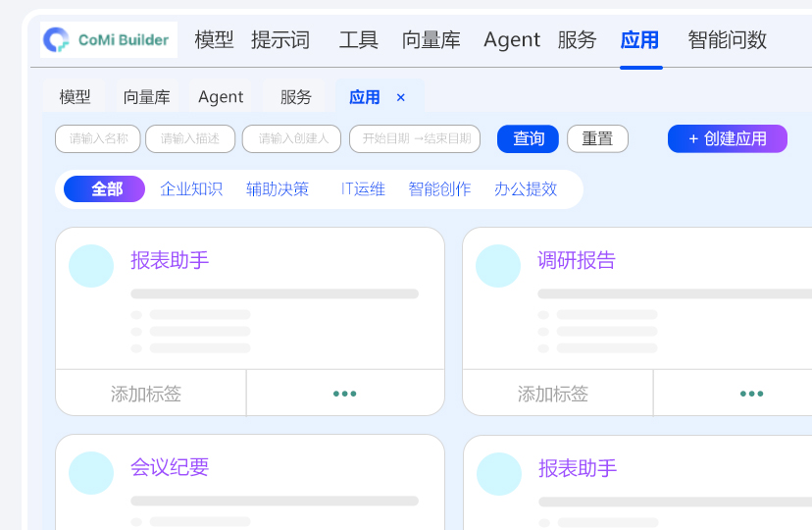Switch to 智能问数 in top navigation
Screen dimensions: 812x530
(727, 40)
